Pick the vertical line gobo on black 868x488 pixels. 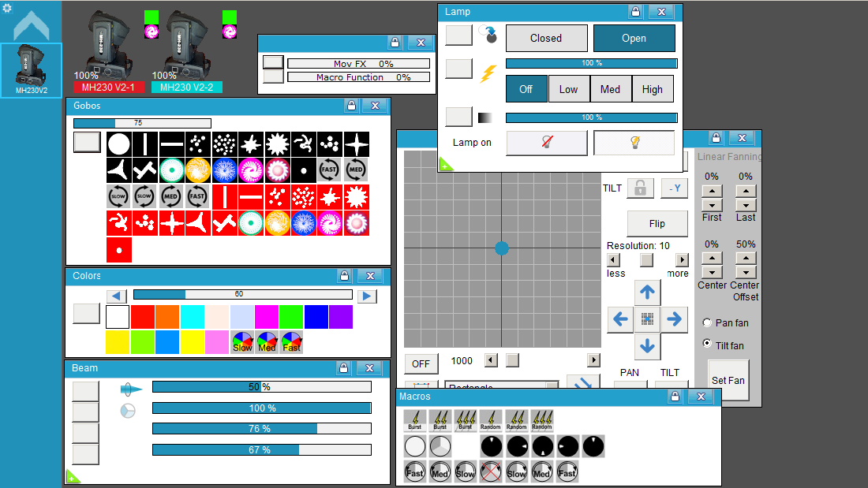145,143
